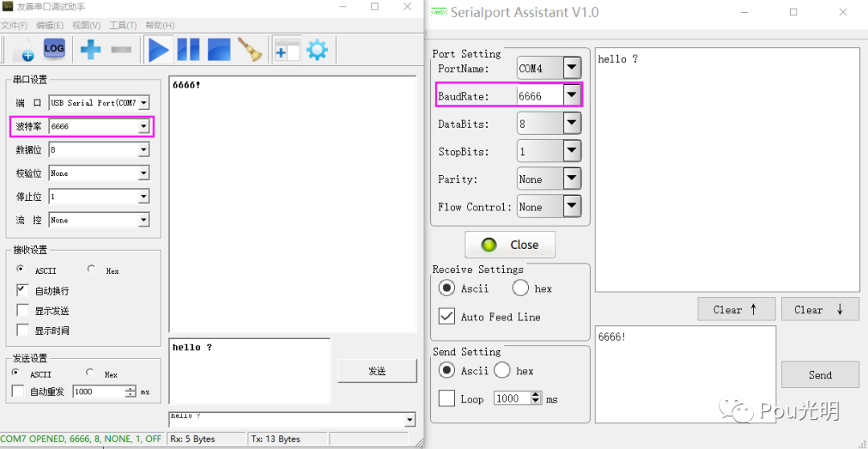Expand the DataBits dropdown in Serialport Assistant
Screen dimensions: 868x449
[572, 124]
